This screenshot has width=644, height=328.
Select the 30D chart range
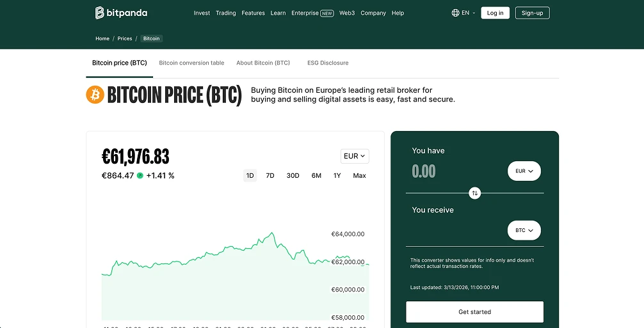(293, 175)
